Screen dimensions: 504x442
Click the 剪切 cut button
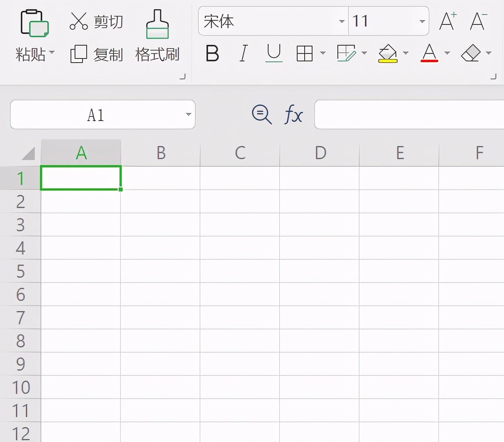(96, 21)
